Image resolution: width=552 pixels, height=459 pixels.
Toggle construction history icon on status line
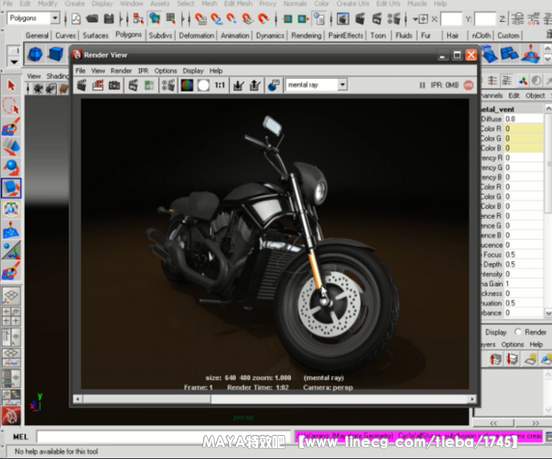tap(319, 19)
